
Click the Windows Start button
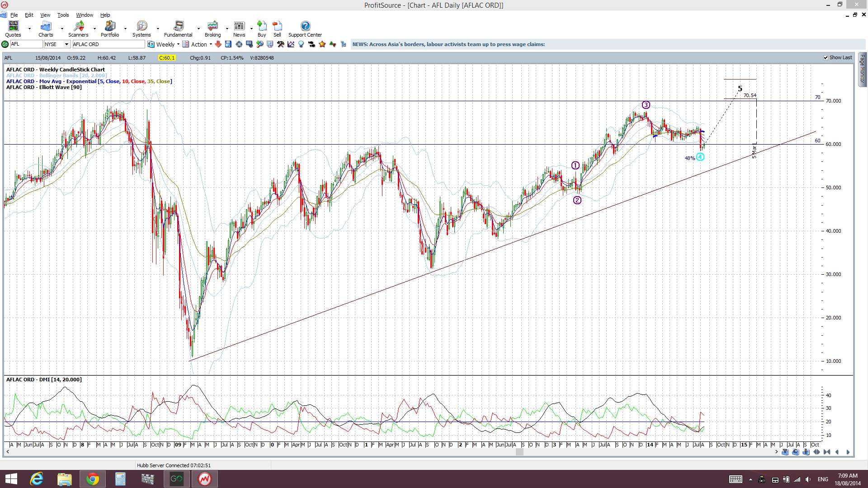click(11, 479)
